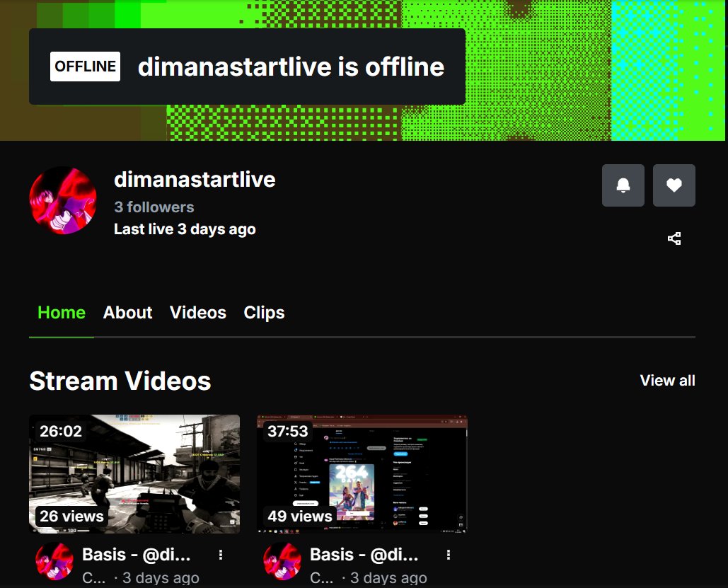Click View all stream videos
Viewport: 728px width, 588px height.
[x=667, y=381]
